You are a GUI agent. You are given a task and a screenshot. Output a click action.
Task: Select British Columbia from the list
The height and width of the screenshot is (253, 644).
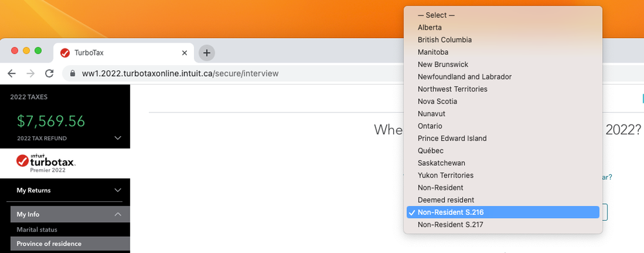click(x=503, y=40)
